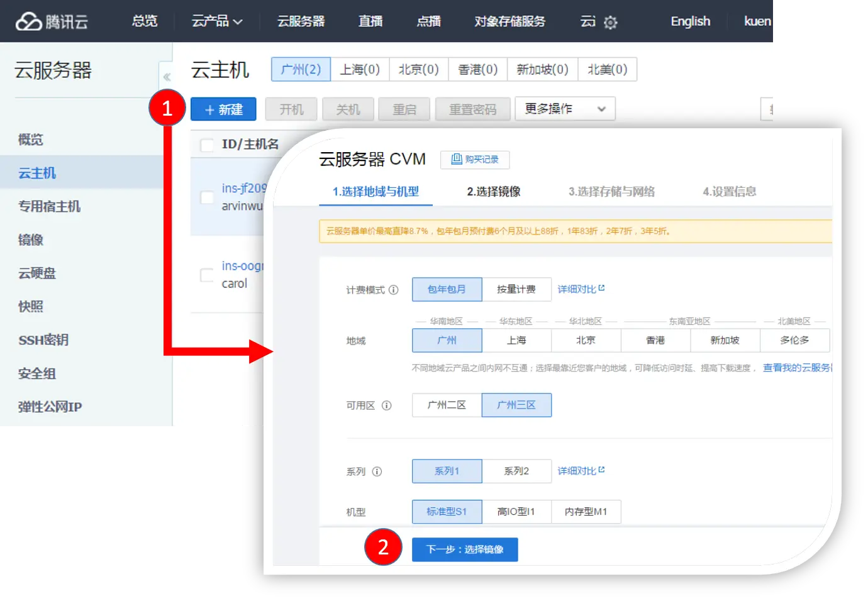Screen dimensions: 868x601
Task: Select 系列2 series
Action: click(516, 471)
